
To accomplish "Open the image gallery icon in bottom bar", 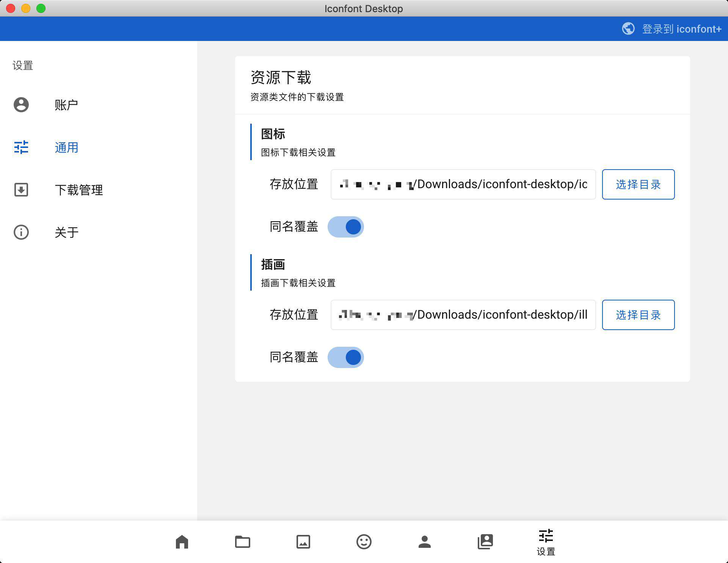I will [303, 542].
